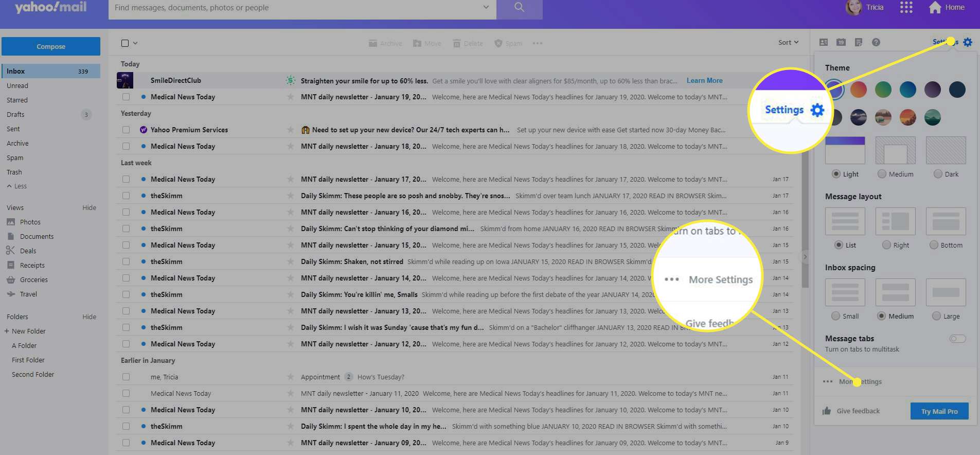Screen dimensions: 980x455
Task: Open the calendar icon in right panel
Action: (x=841, y=42)
